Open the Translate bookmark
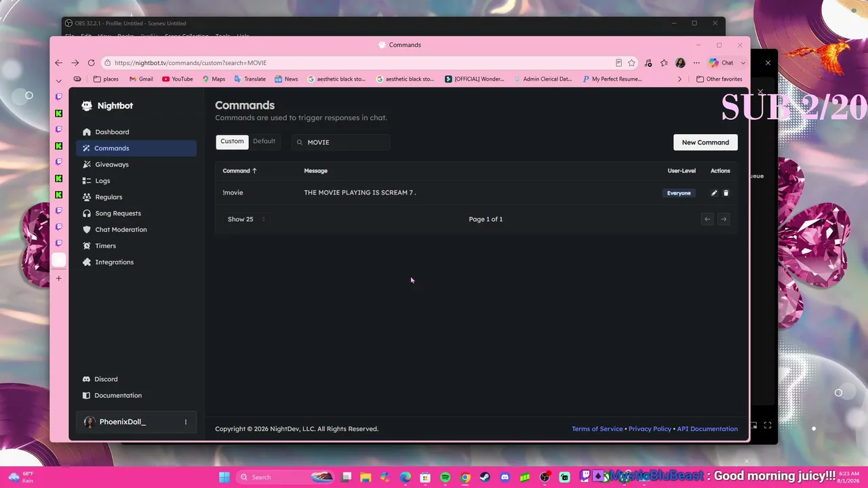This screenshot has height=488, width=868. pyautogui.click(x=250, y=79)
